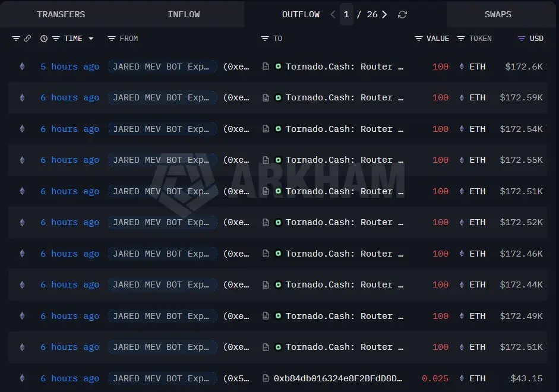
Task: Click the $172.44K USD value
Action: point(521,284)
